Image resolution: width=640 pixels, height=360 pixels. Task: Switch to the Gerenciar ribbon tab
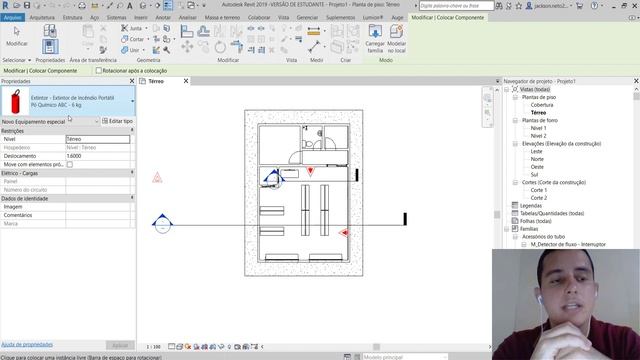pos(307,18)
